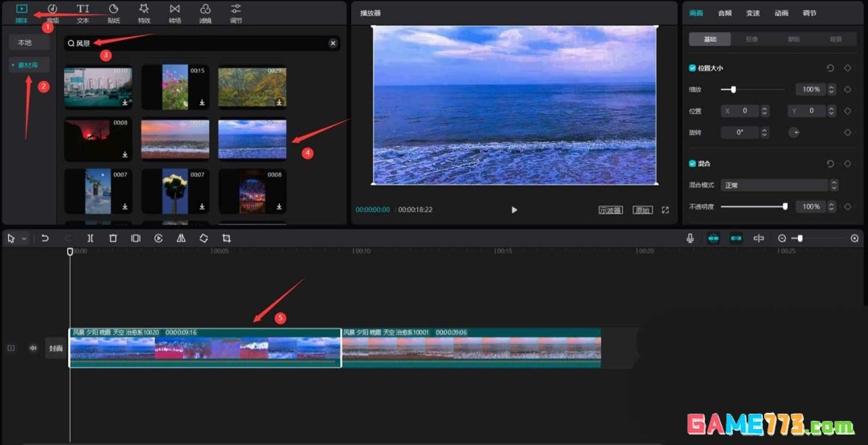Open the 特效 effects panel
This screenshot has height=445, width=868.
point(144,13)
